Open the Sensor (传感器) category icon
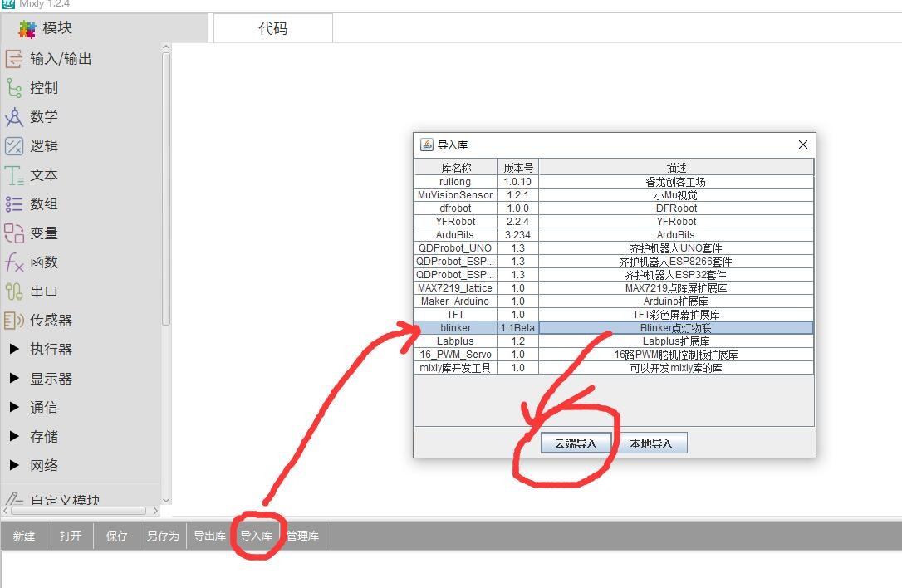 14,321
